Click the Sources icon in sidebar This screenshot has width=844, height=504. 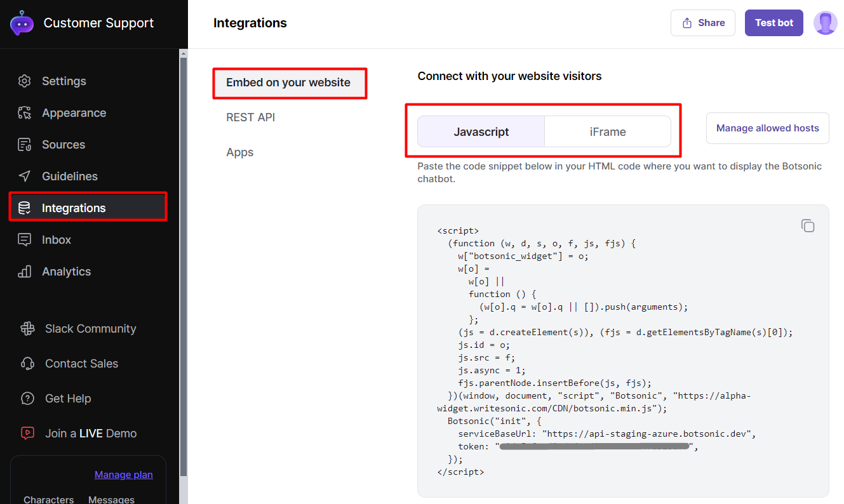click(25, 145)
